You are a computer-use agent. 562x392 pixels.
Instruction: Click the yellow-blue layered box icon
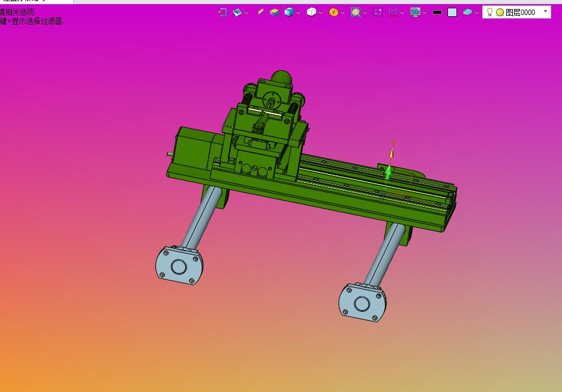pos(275,13)
